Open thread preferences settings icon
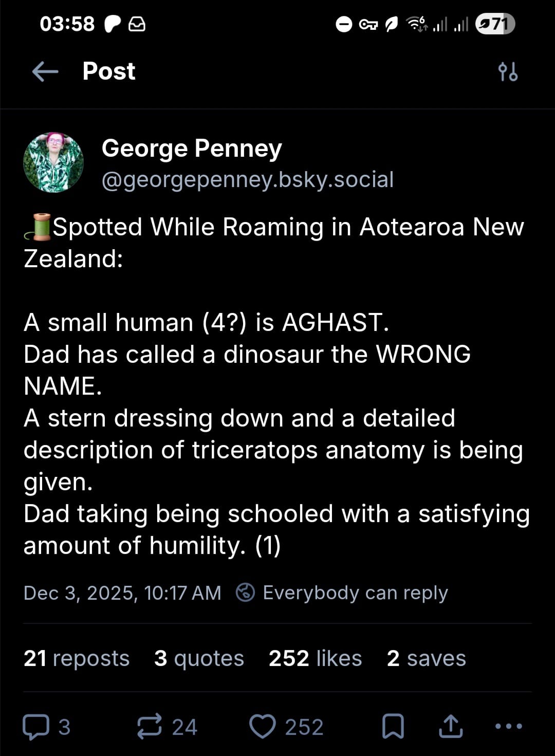This screenshot has height=756, width=555. pos(508,72)
